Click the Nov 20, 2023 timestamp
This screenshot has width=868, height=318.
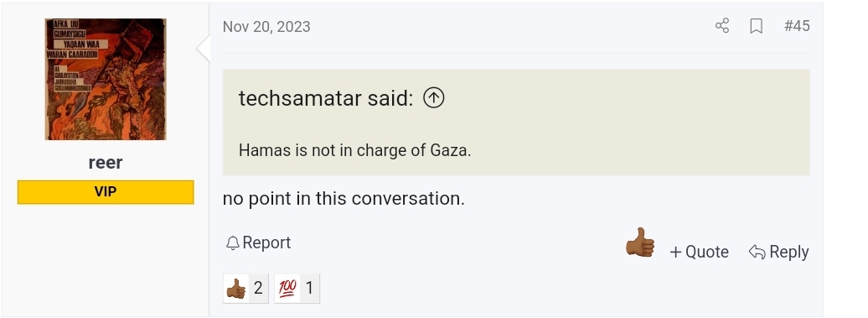[266, 27]
